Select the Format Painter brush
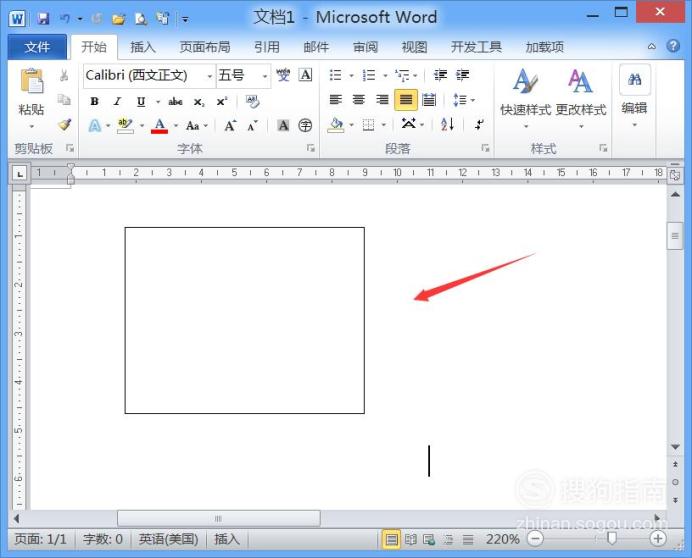 64,124
